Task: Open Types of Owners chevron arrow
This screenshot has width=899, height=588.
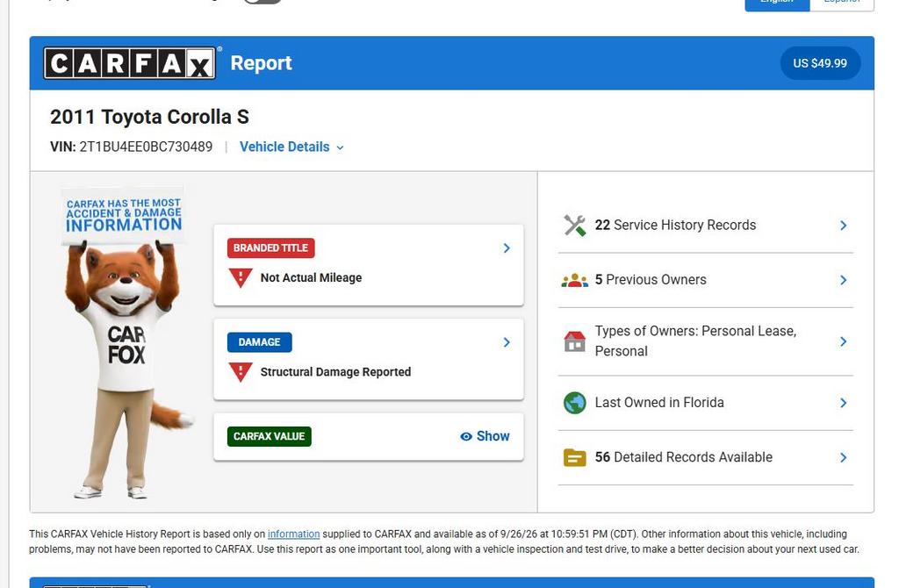Action: point(844,341)
